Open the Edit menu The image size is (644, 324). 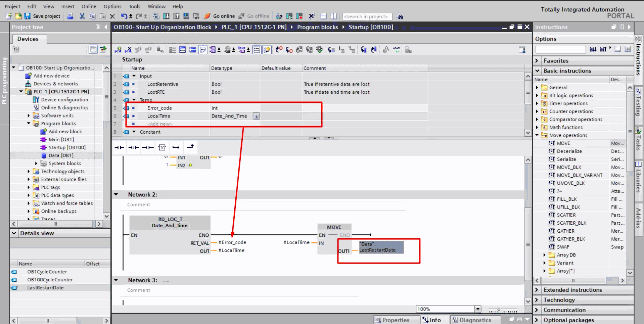32,6
